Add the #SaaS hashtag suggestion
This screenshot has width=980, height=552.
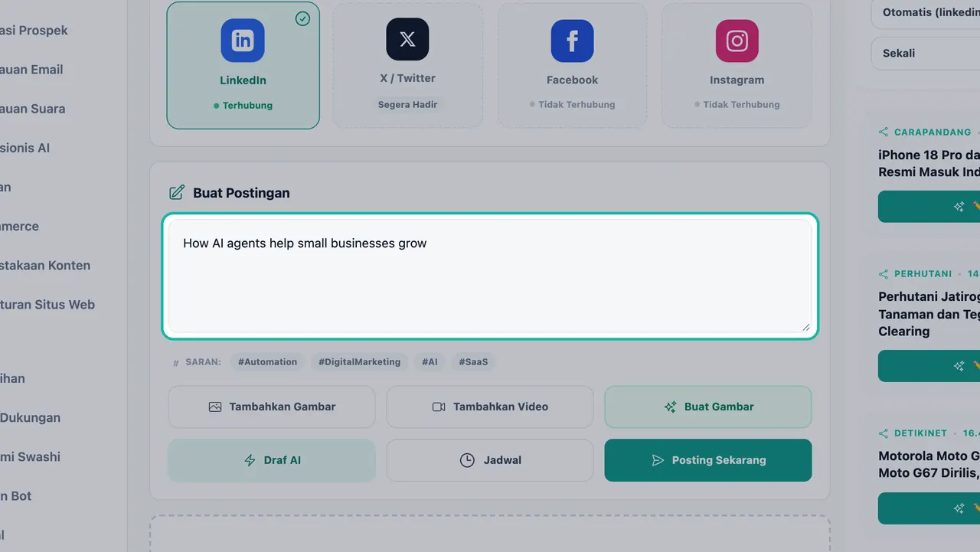(473, 362)
